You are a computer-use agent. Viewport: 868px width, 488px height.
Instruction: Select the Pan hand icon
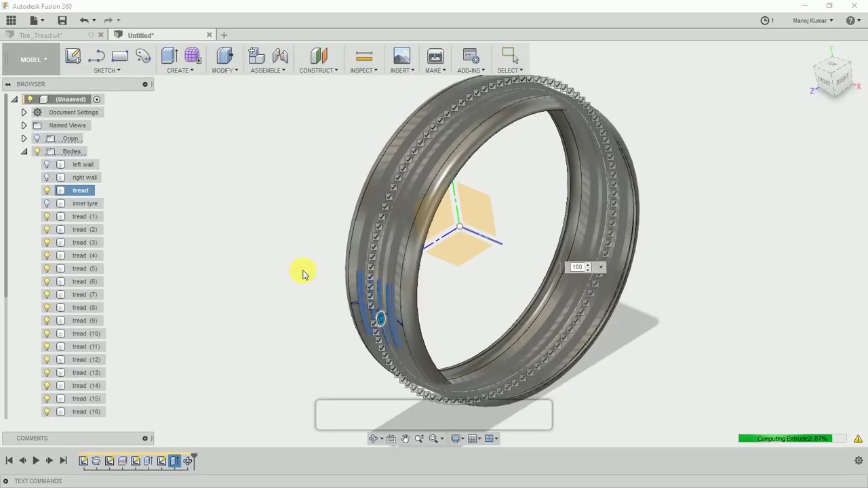coord(405,439)
